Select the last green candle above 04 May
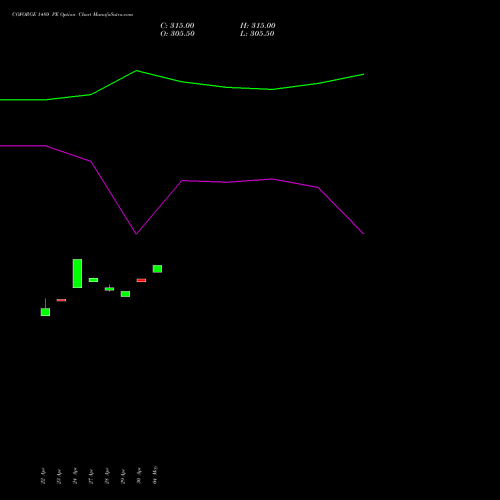Viewport: 500px width, 500px height. [x=157, y=269]
